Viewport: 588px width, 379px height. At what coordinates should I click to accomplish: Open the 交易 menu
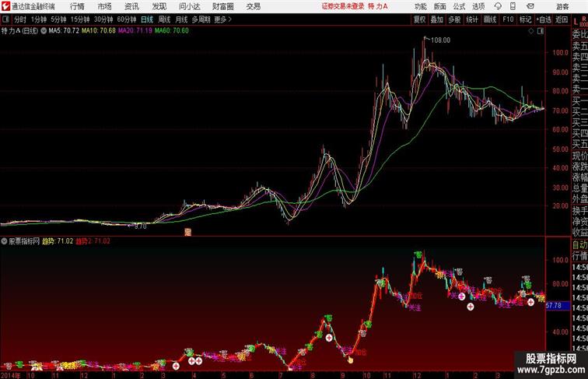click(x=254, y=6)
